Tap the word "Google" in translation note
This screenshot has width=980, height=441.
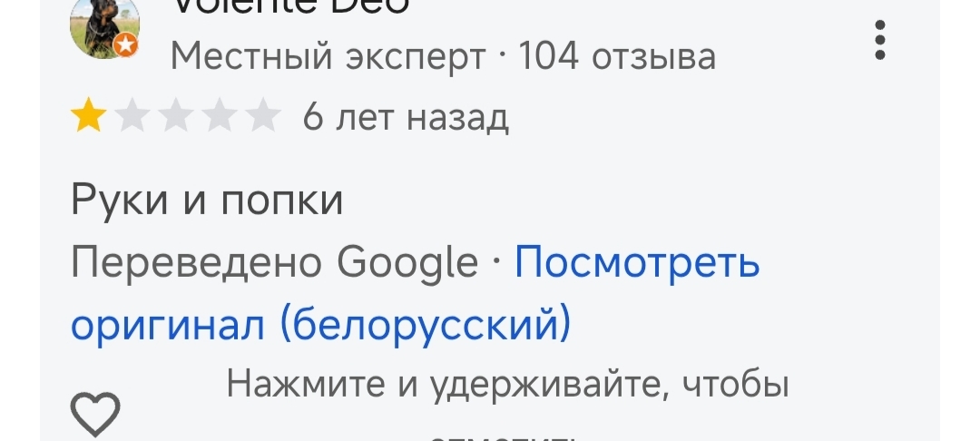pos(407,263)
